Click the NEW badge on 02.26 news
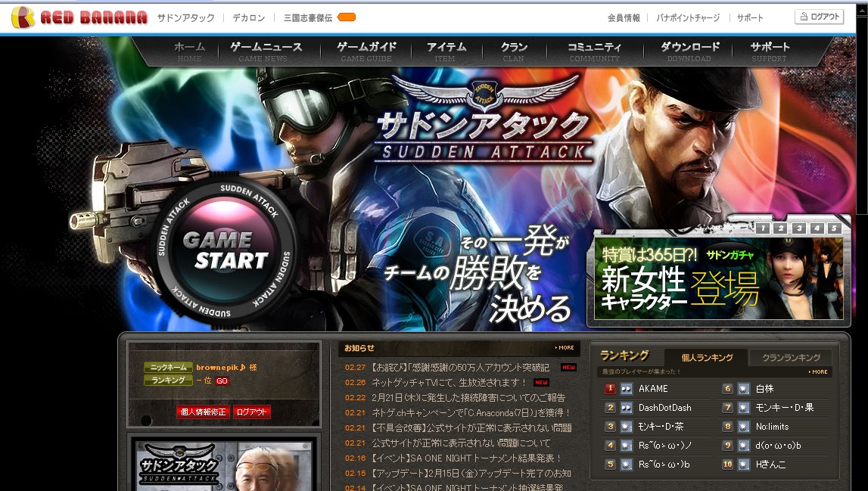 (x=541, y=383)
